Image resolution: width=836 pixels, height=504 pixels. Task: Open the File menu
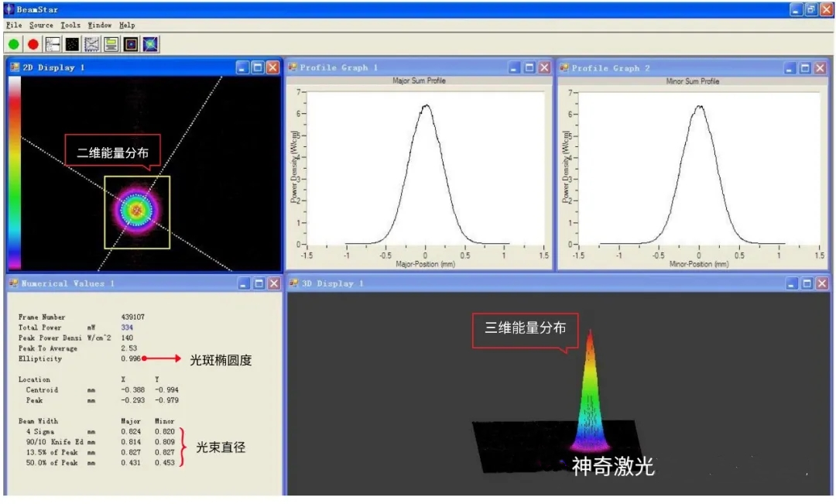(14, 26)
